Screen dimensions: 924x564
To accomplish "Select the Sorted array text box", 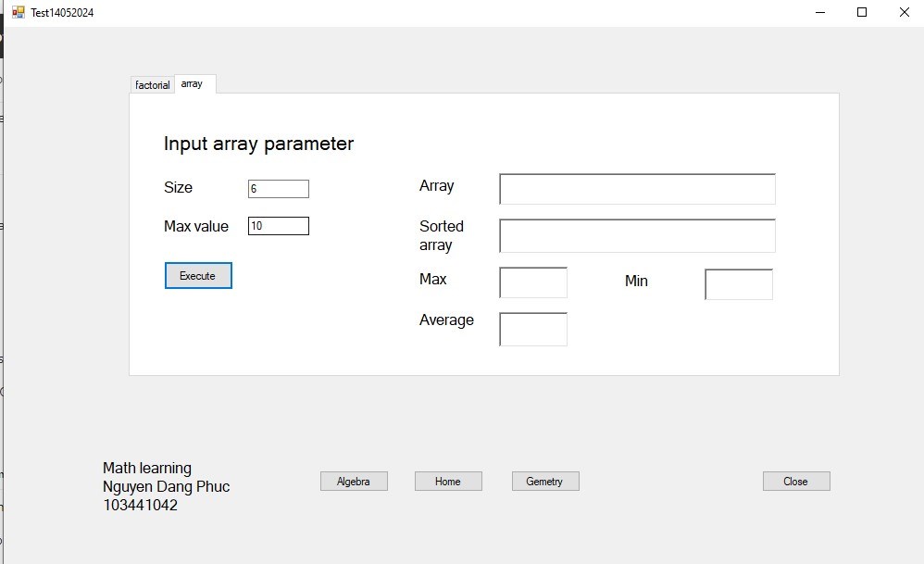I will [x=637, y=236].
